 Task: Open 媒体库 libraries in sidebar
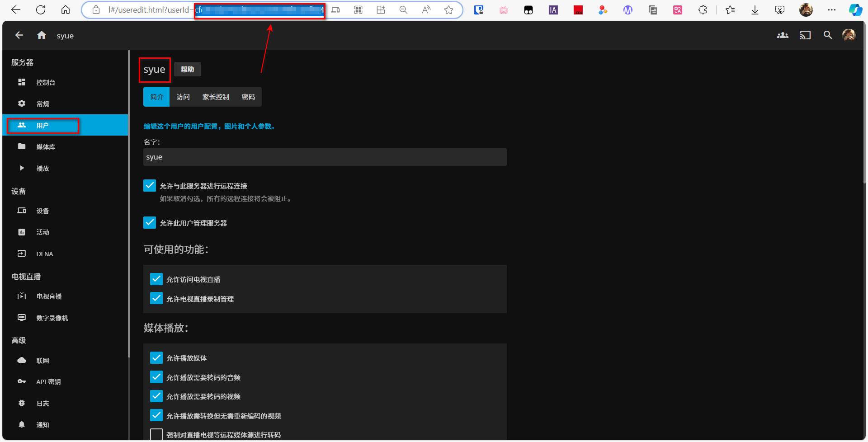[x=45, y=147]
